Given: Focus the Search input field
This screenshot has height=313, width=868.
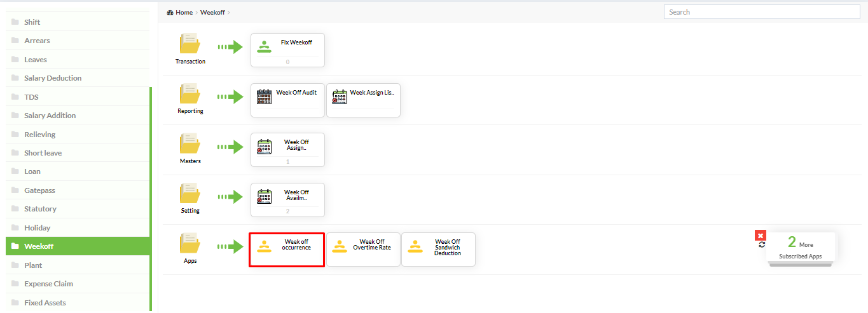Looking at the screenshot, I should tap(762, 12).
